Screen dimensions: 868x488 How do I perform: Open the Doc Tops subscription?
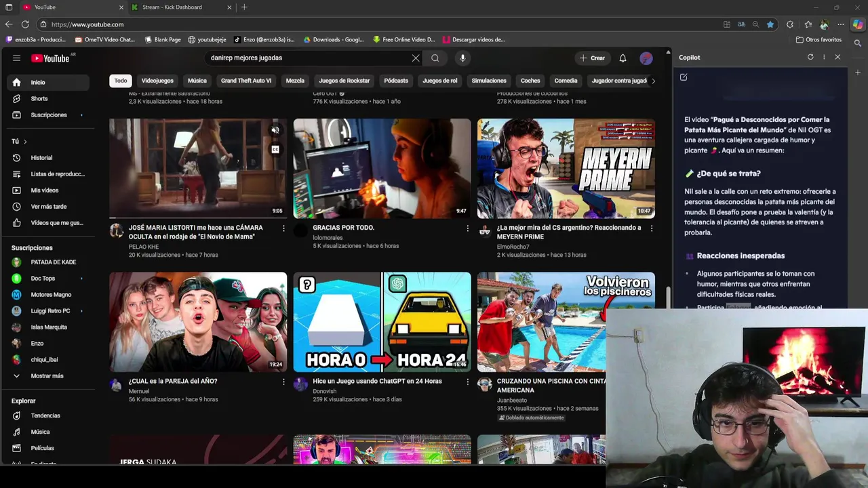(47, 279)
